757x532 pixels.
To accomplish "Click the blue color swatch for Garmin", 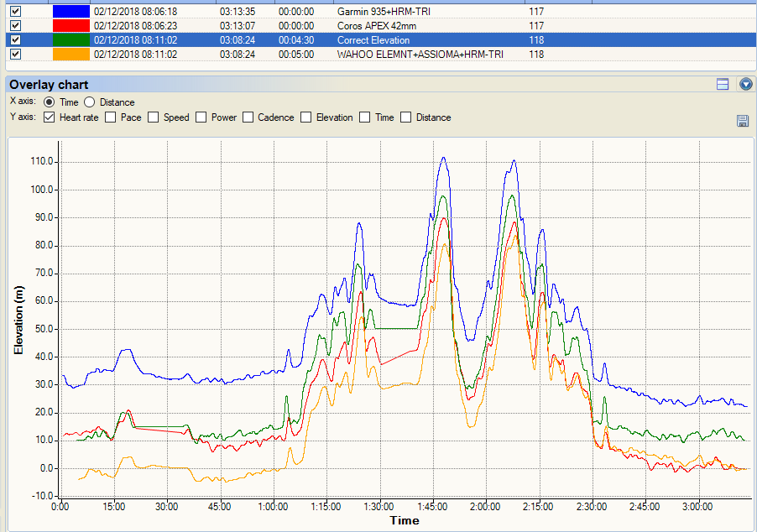I will tap(70, 12).
